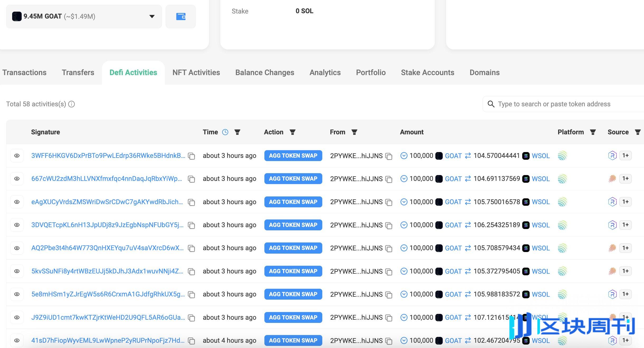
Task: Toggle eye preview for 3WFF6HKGV6 transaction row
Action: (17, 155)
